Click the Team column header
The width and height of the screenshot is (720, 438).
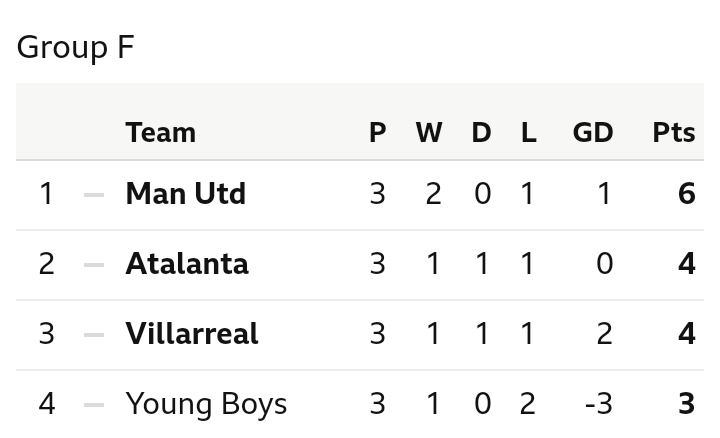(x=161, y=133)
